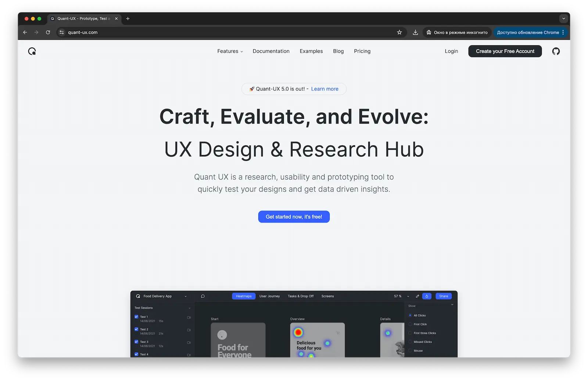
Task: Expand the Features dropdown menu
Action: 230,51
